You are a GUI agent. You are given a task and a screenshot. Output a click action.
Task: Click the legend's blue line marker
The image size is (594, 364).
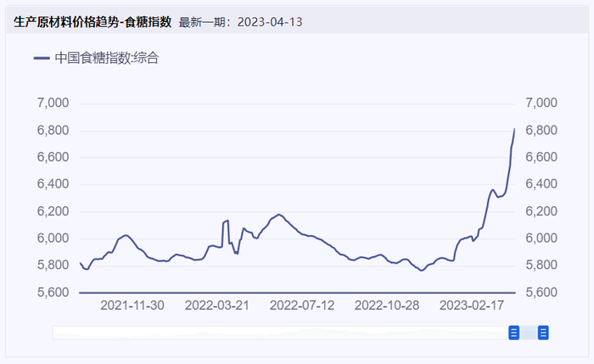pyautogui.click(x=42, y=58)
